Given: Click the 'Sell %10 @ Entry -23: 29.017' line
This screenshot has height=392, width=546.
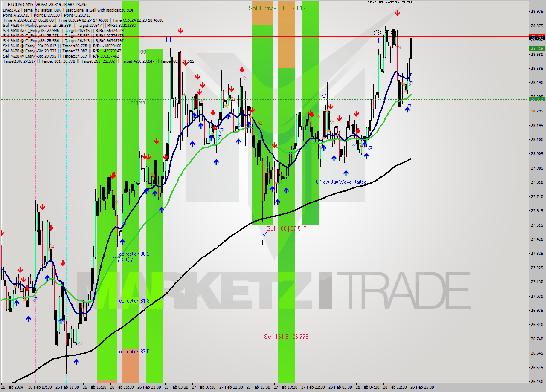Looking at the screenshot, I should [62, 46].
